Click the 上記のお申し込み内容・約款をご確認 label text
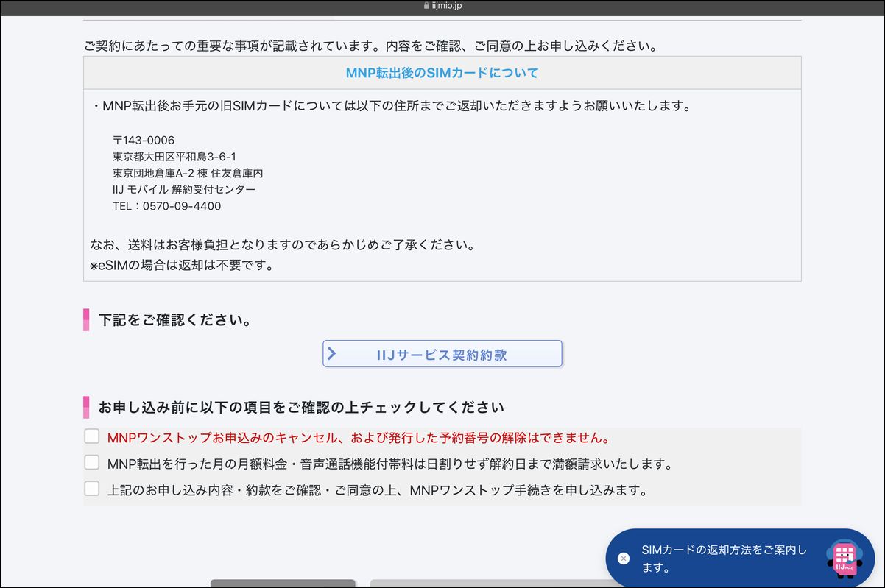The image size is (885, 588). tap(377, 489)
